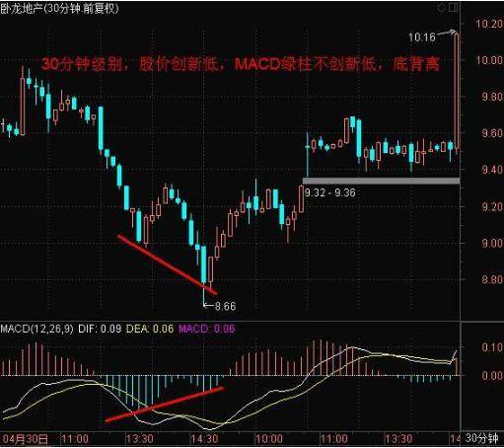Click the 0.10 MACD axis label
This screenshot has width=504, height=448.
[492, 347]
